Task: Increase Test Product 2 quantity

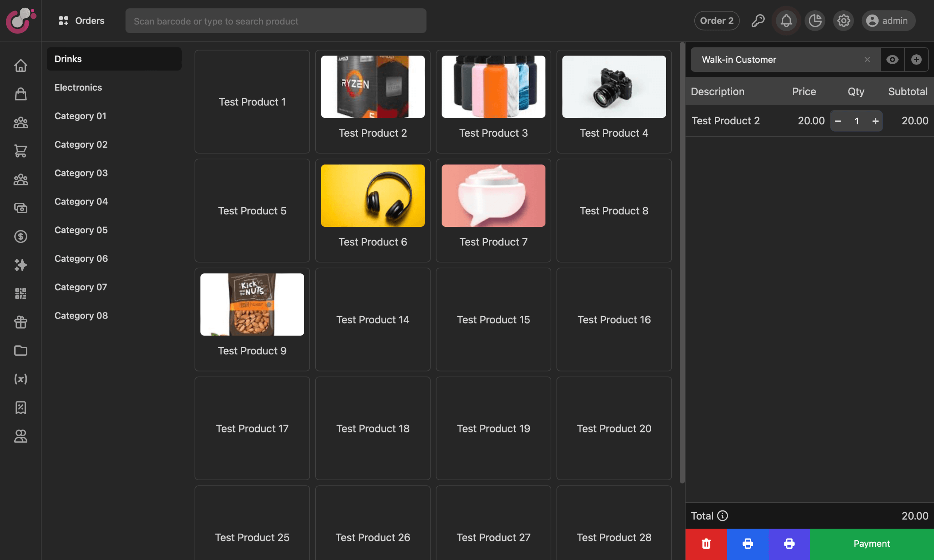Action: coord(875,121)
